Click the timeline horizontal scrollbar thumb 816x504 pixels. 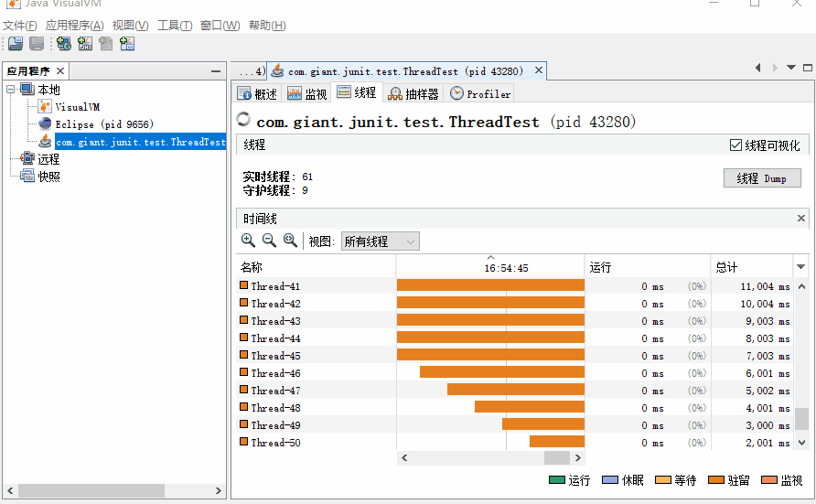[x=557, y=457]
